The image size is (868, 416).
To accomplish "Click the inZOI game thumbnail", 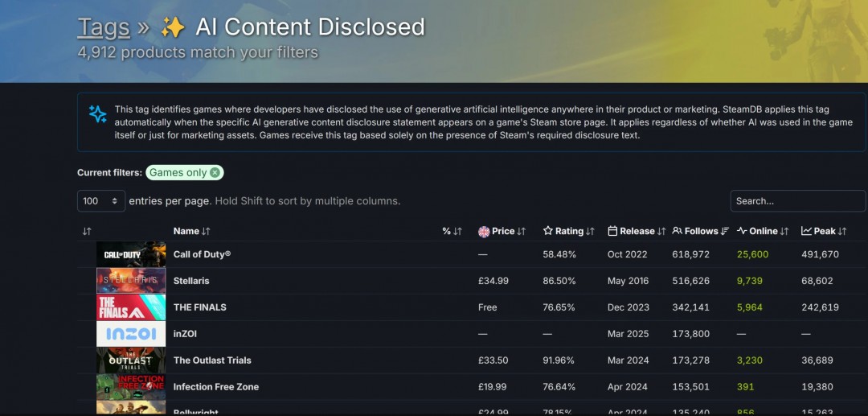I will [x=131, y=334].
